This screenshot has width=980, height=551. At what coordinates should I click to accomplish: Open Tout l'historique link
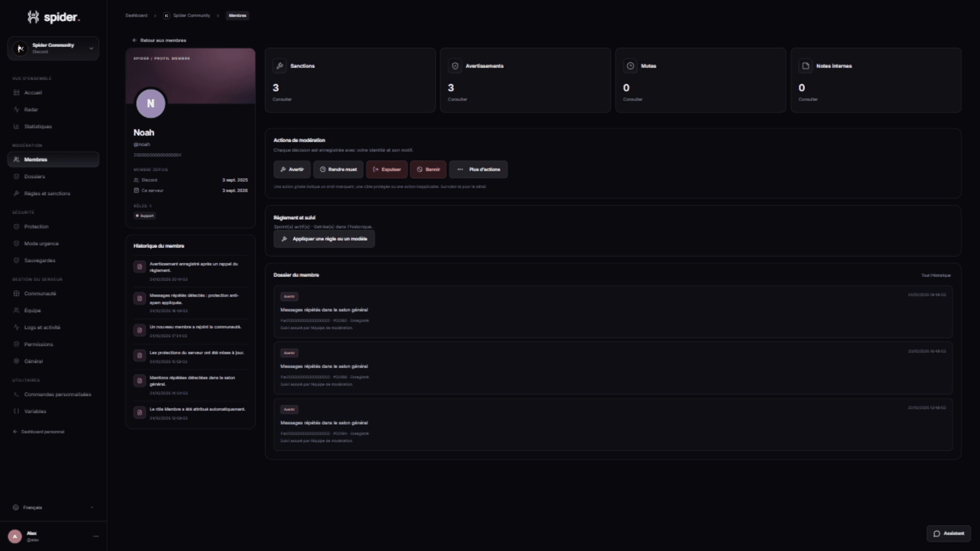point(936,275)
